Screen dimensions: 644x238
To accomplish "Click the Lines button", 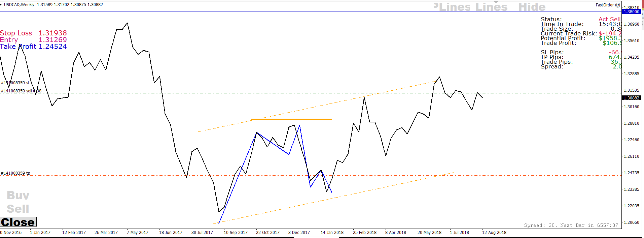I will [x=491, y=7].
